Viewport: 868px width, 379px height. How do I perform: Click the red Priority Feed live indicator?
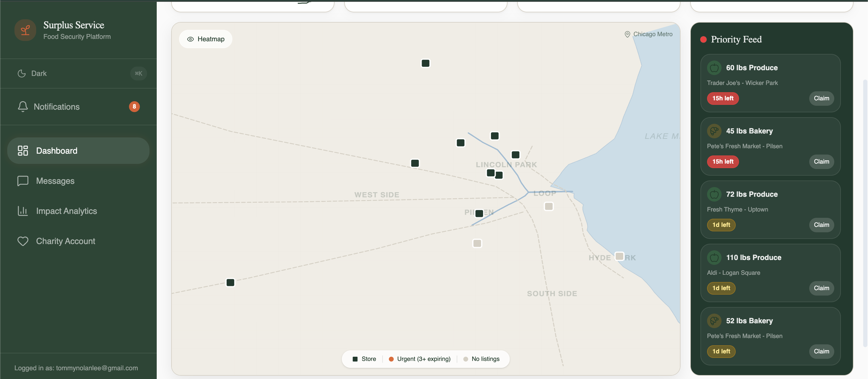coord(703,39)
